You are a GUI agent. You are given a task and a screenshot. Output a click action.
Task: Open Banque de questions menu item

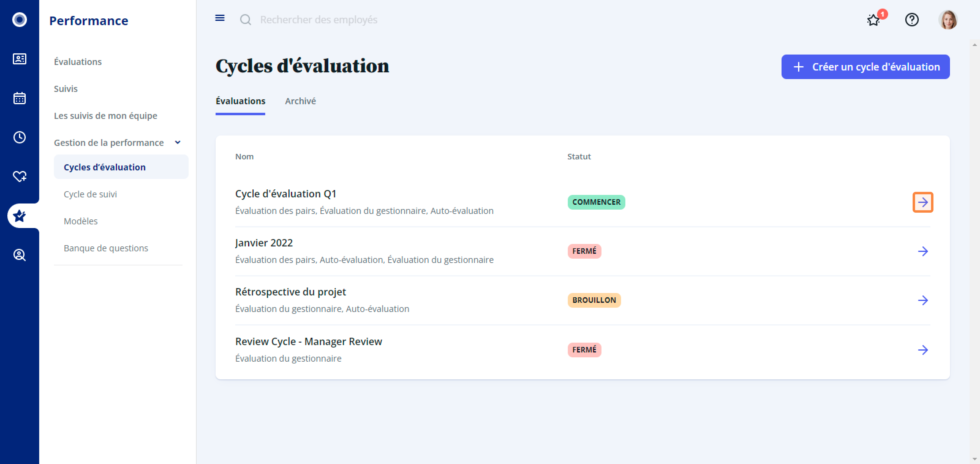[106, 248]
